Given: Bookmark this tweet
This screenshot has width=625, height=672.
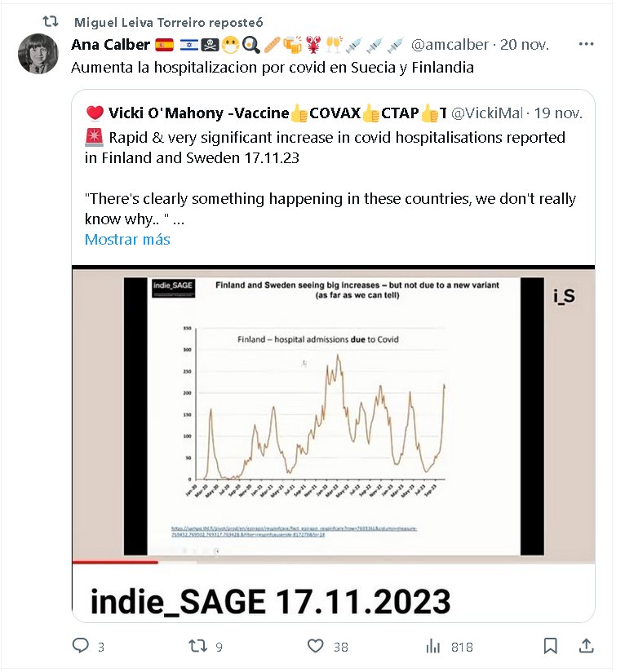Looking at the screenshot, I should click(x=551, y=646).
